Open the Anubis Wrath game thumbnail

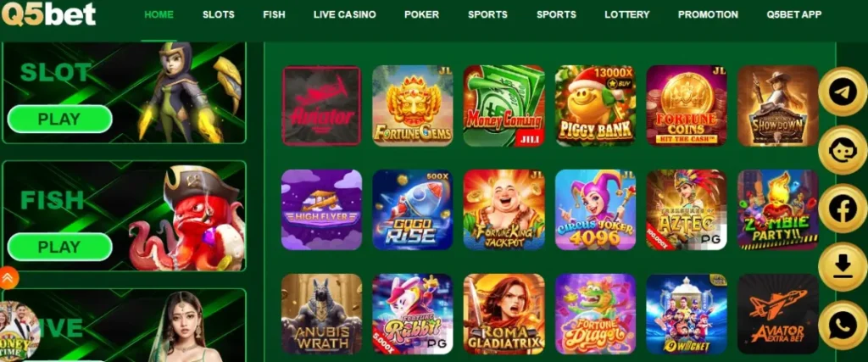tap(321, 314)
